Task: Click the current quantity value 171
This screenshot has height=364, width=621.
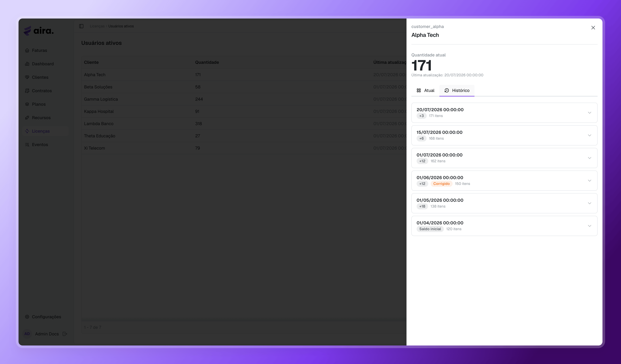Action: tap(421, 65)
